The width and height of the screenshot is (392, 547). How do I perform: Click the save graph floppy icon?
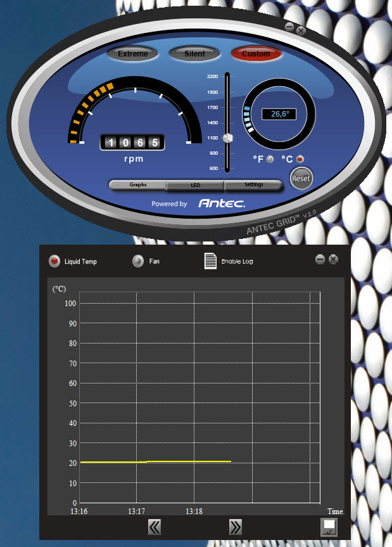click(x=329, y=527)
